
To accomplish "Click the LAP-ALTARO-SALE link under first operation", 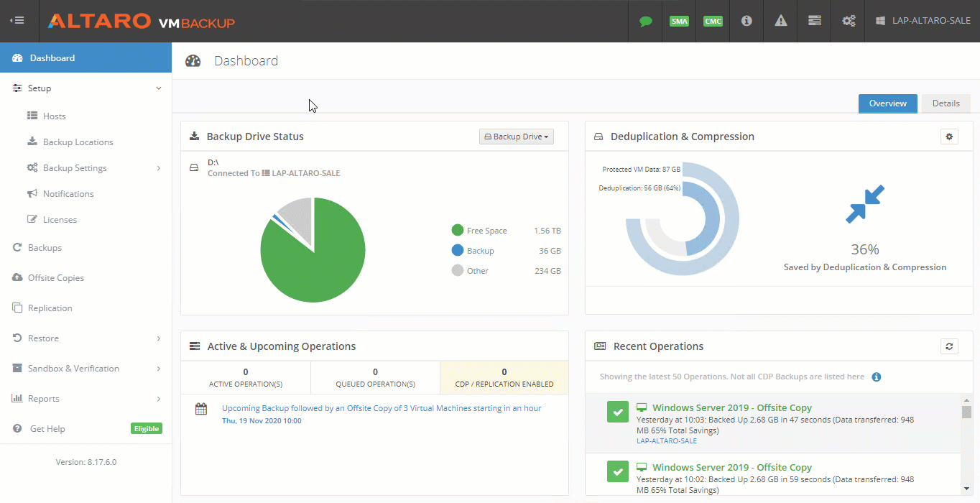I will coord(666,441).
